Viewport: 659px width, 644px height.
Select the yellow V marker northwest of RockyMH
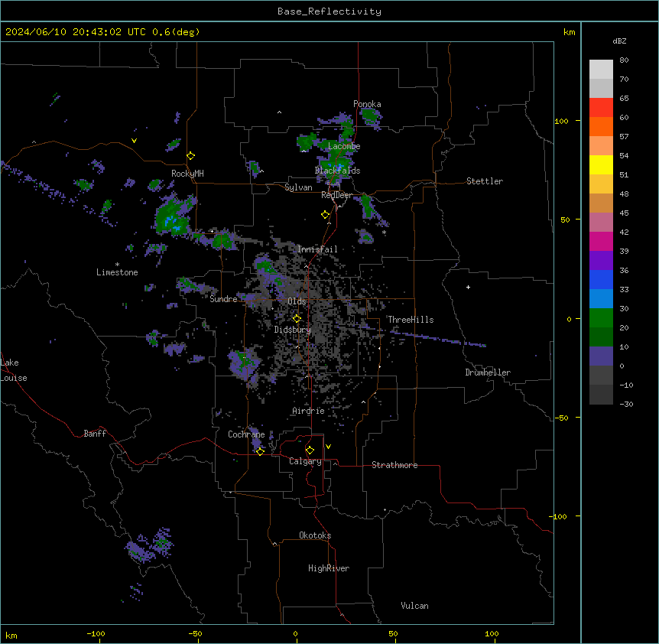click(134, 141)
